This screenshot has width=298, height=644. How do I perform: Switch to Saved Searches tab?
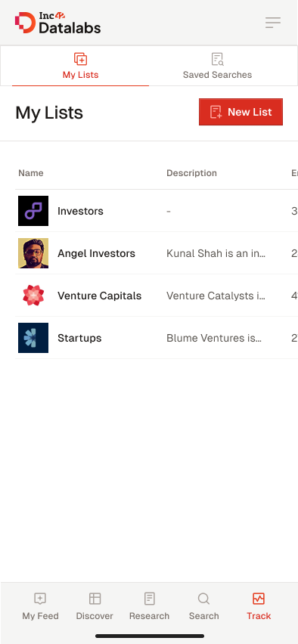tap(217, 66)
